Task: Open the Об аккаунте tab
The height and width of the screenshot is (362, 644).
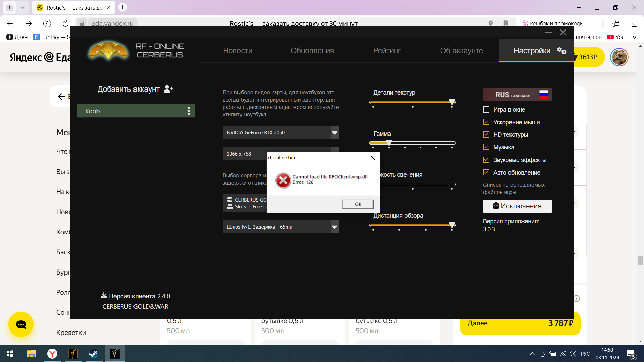Action: point(462,51)
